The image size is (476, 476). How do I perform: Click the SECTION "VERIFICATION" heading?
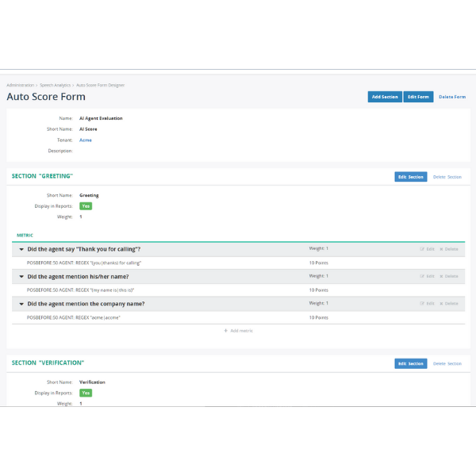click(48, 363)
